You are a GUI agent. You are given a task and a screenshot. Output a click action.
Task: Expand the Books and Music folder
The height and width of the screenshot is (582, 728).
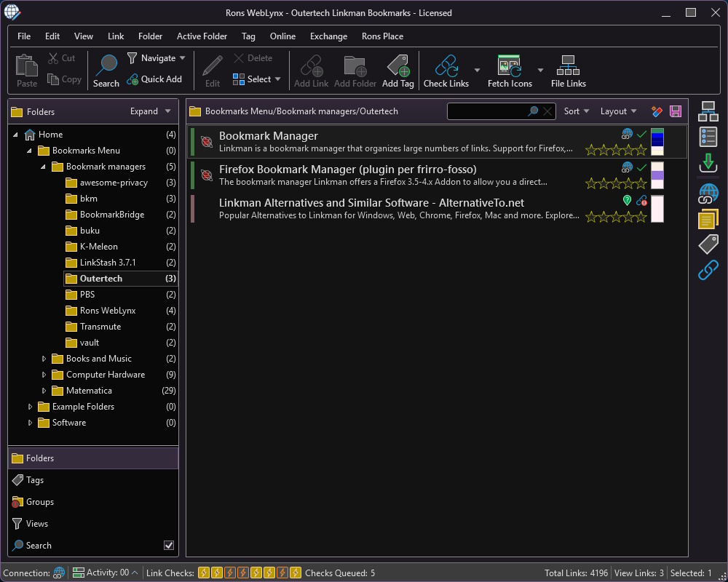click(44, 359)
